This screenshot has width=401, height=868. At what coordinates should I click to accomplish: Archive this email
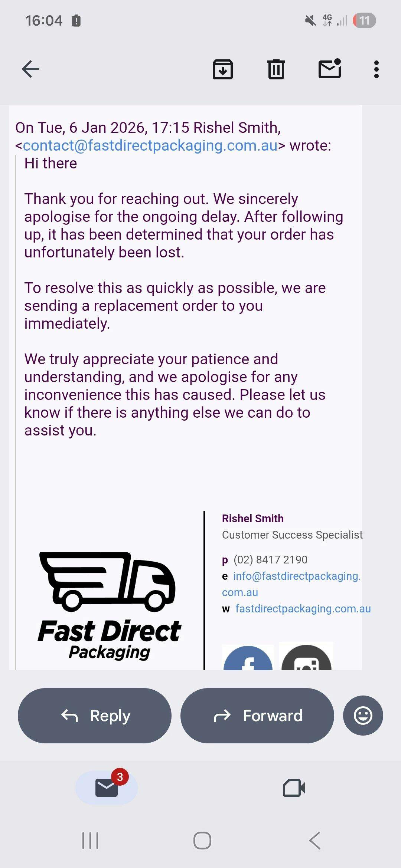click(223, 69)
